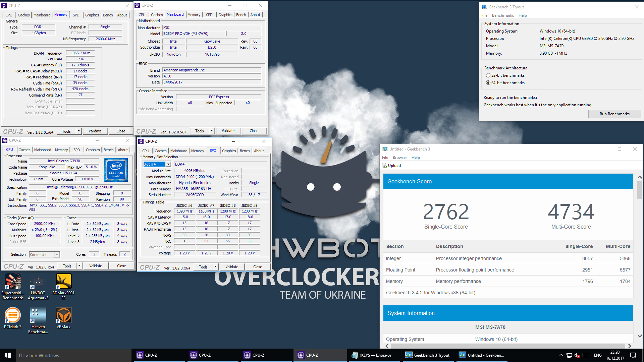
Task: Open Help menu in Geekbench results window
Action: click(x=416, y=158)
